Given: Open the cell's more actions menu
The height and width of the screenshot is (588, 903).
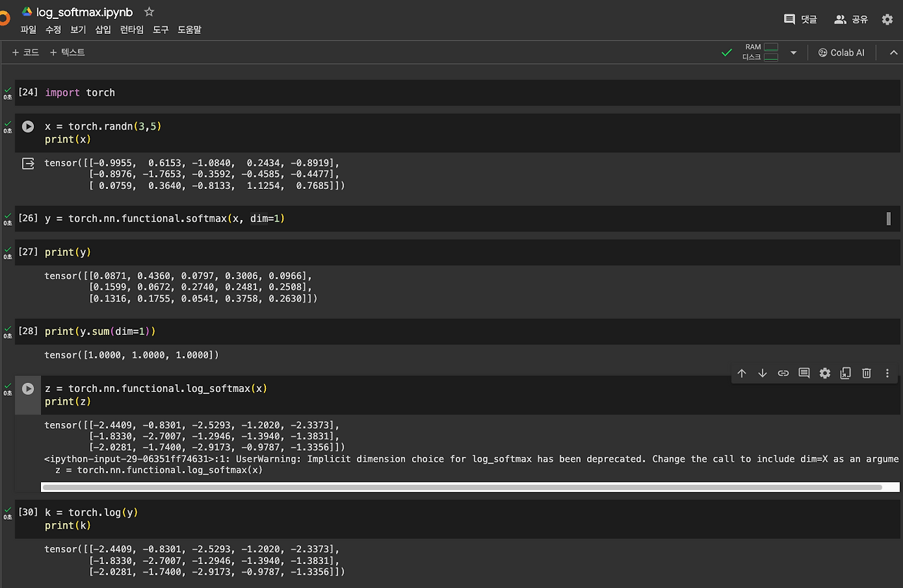Looking at the screenshot, I should pos(887,373).
